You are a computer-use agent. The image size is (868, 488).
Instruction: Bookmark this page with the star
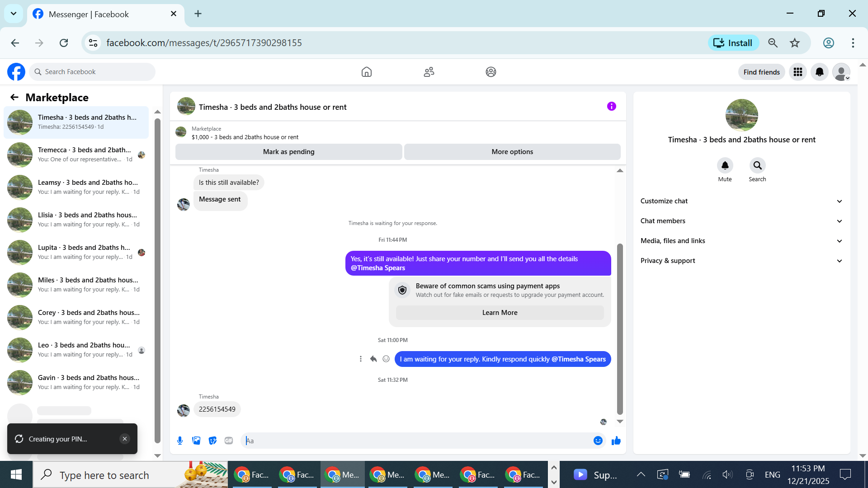[x=795, y=43]
